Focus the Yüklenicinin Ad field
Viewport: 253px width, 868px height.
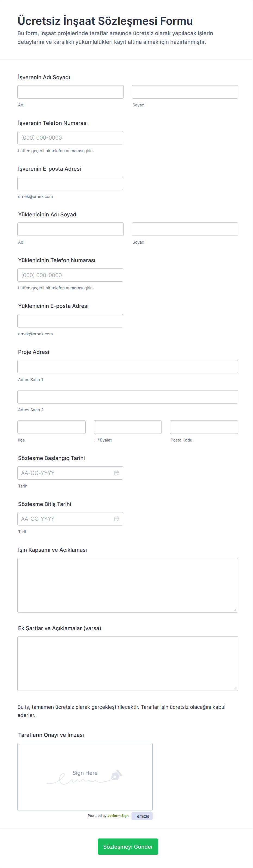tap(70, 229)
